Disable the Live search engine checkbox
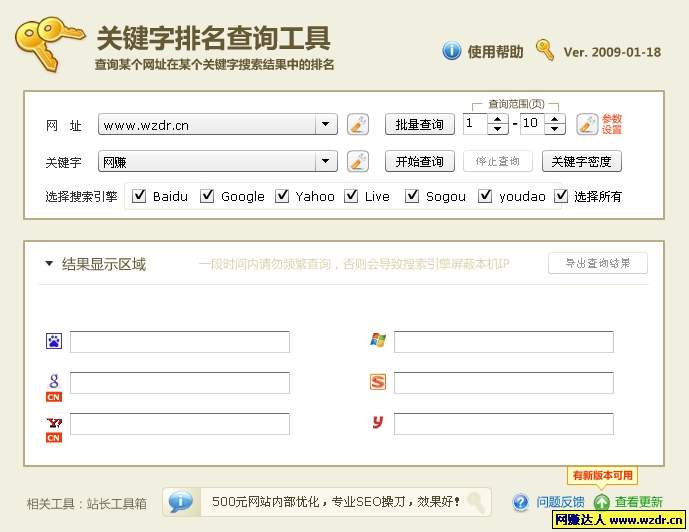 point(351,195)
